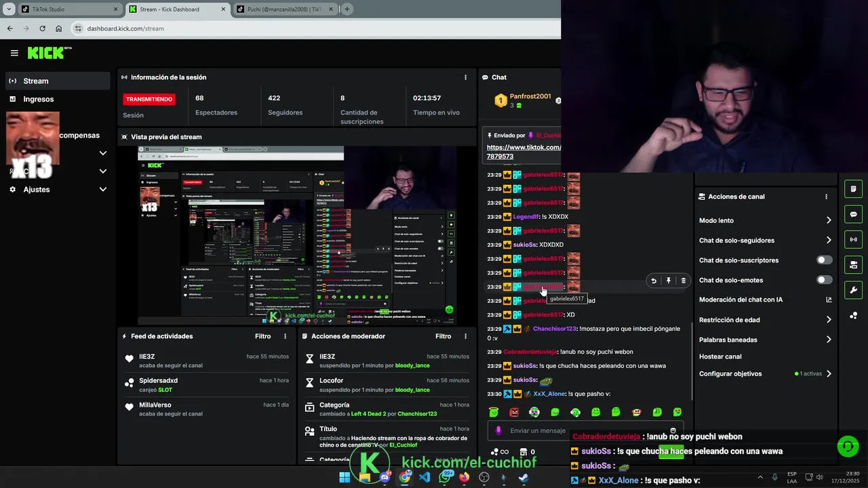868x488 pixels.
Task: Select Stream in the sidebar
Action: [57, 81]
